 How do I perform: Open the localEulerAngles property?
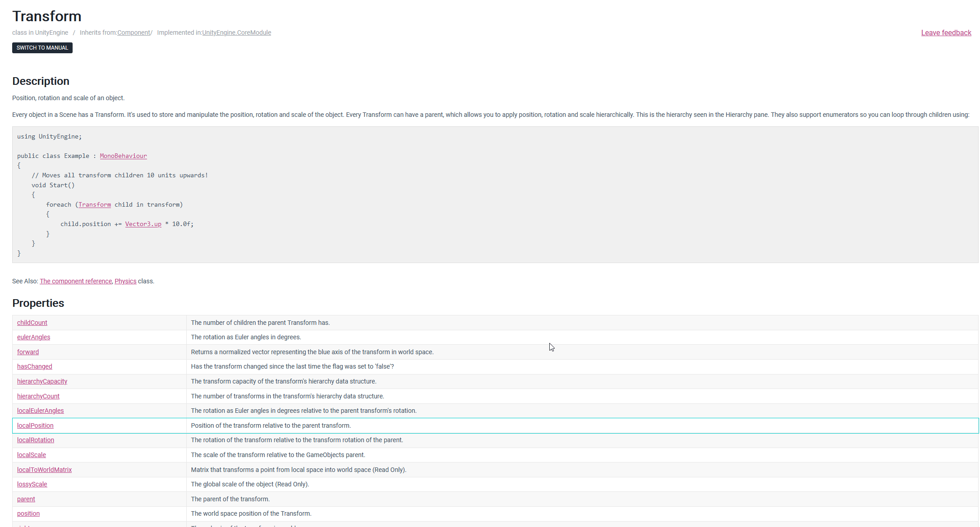tap(40, 411)
